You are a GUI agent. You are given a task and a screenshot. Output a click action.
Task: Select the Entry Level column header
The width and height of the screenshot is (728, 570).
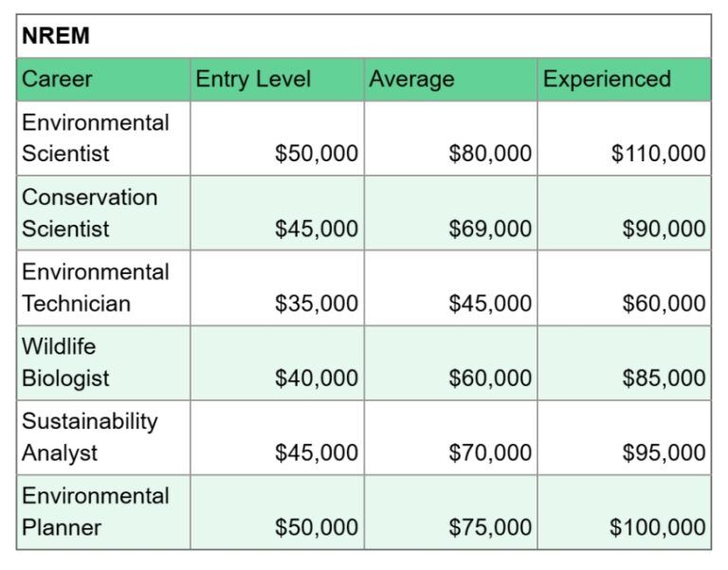point(277,80)
